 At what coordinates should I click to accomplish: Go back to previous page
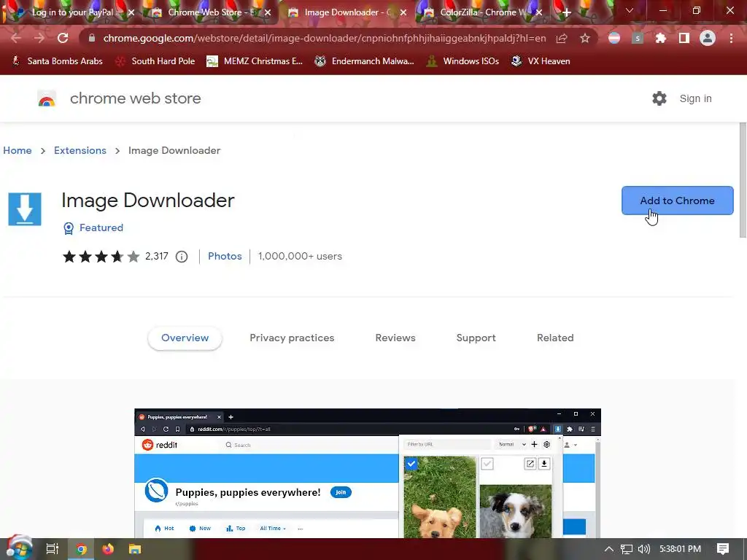[16, 38]
